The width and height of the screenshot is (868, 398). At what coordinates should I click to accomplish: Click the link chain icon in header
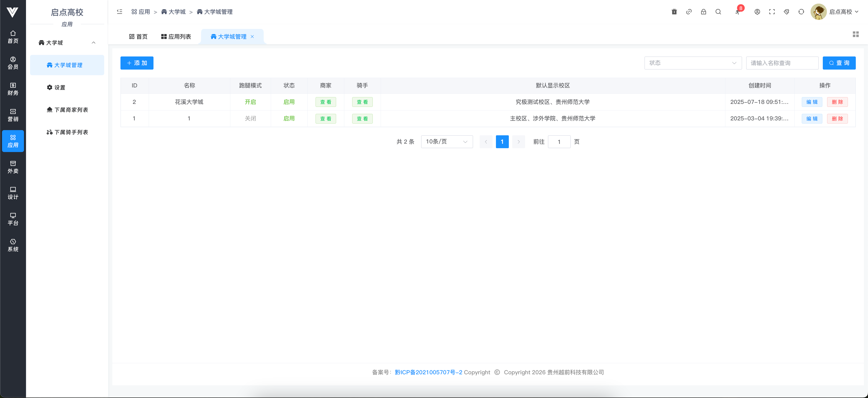[689, 12]
